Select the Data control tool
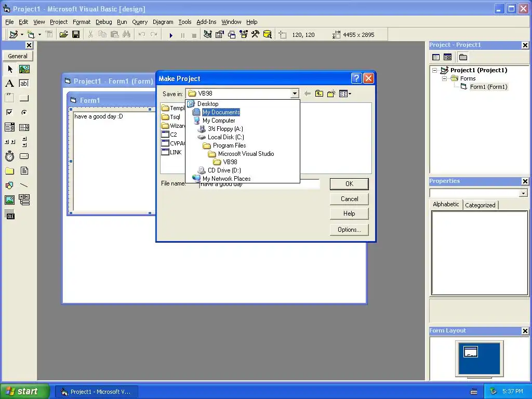The image size is (532, 399). pos(24,200)
